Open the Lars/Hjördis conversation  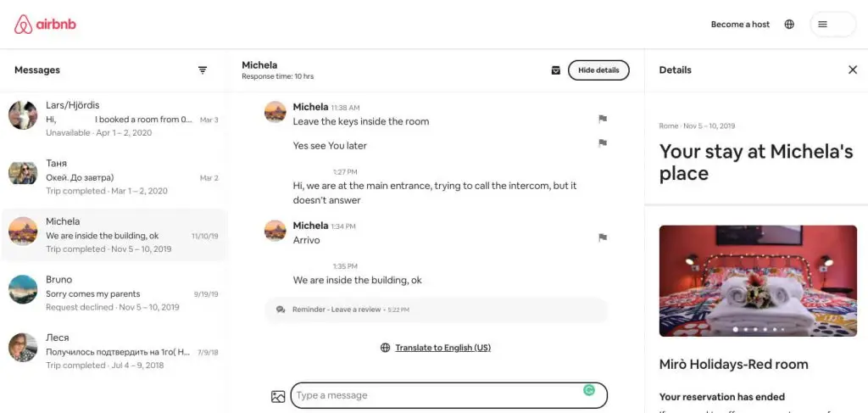pos(114,119)
